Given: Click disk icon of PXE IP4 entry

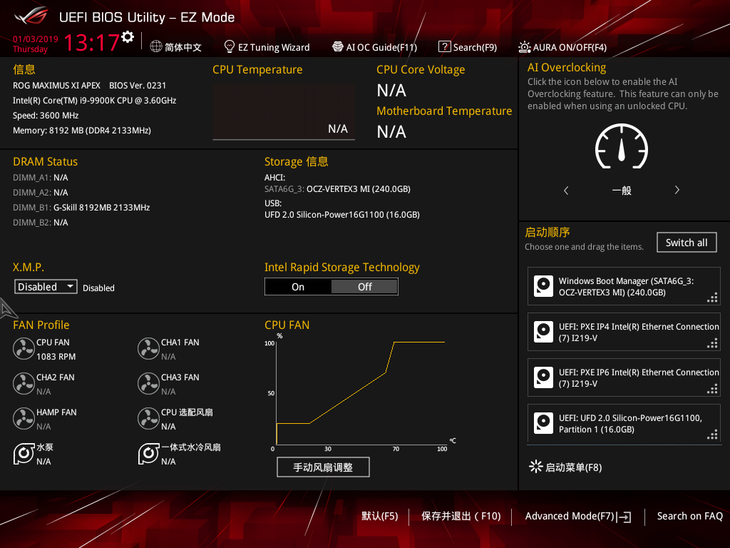Looking at the screenshot, I should tap(543, 332).
